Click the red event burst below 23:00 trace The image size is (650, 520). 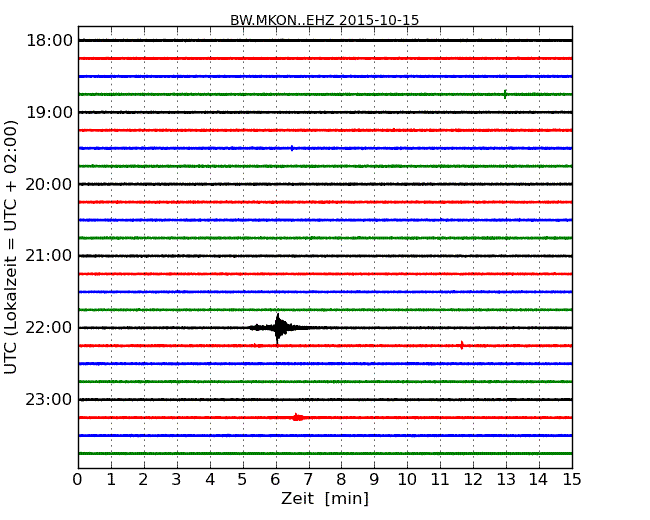coord(297,417)
